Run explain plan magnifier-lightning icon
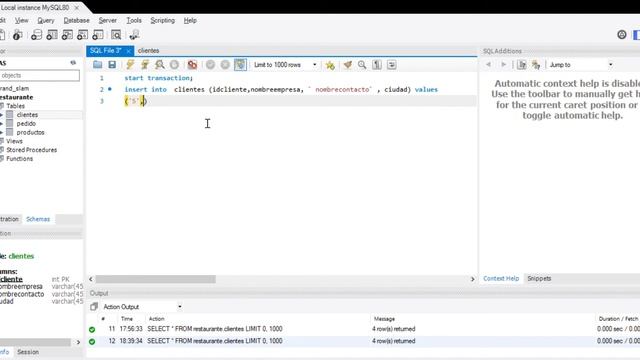 click(160, 64)
